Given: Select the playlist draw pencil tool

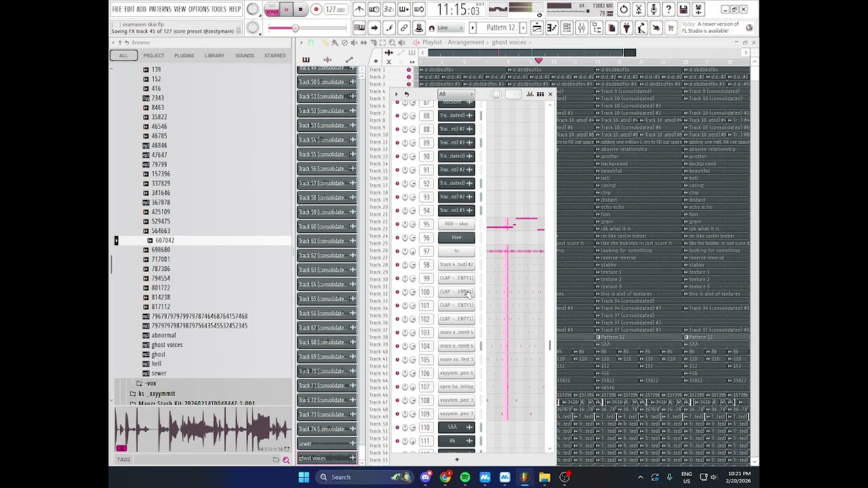Looking at the screenshot, I should 326,43.
